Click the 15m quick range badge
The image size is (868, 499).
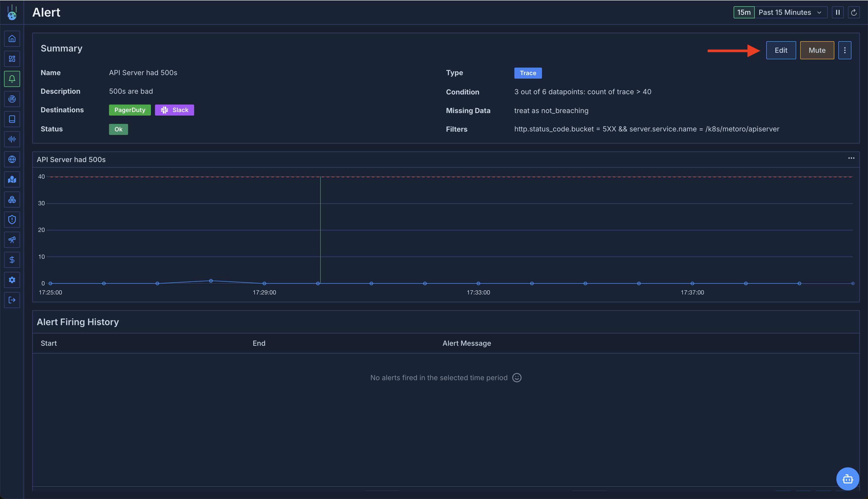744,12
